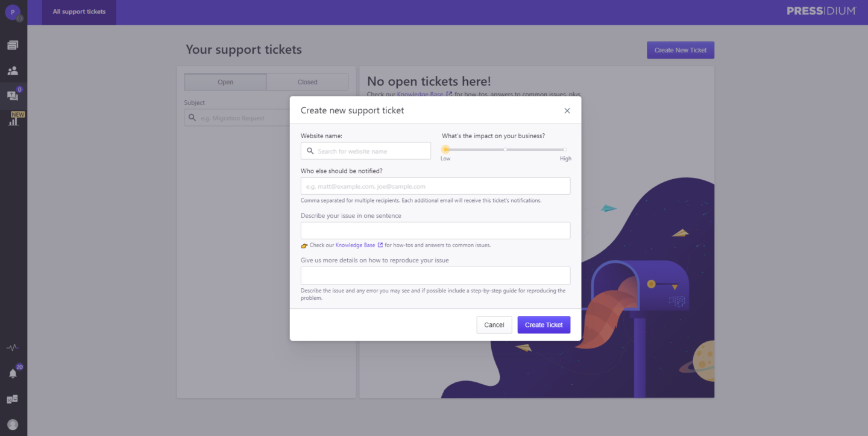
Task: Click the account avatar labeled P
Action: click(13, 12)
